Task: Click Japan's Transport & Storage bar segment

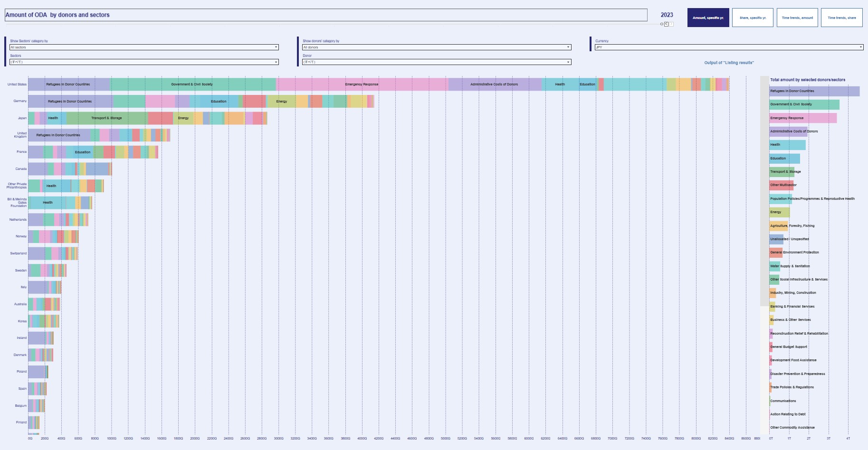Action: 107,118
